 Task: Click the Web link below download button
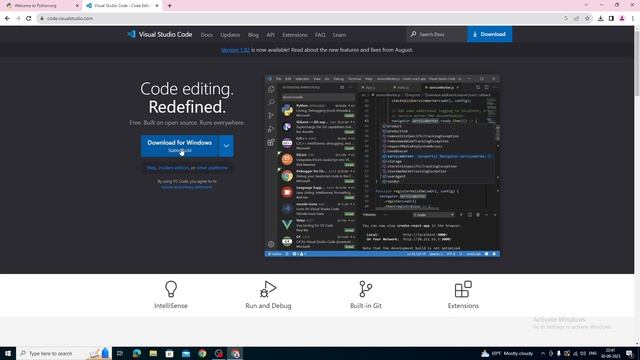(151, 168)
